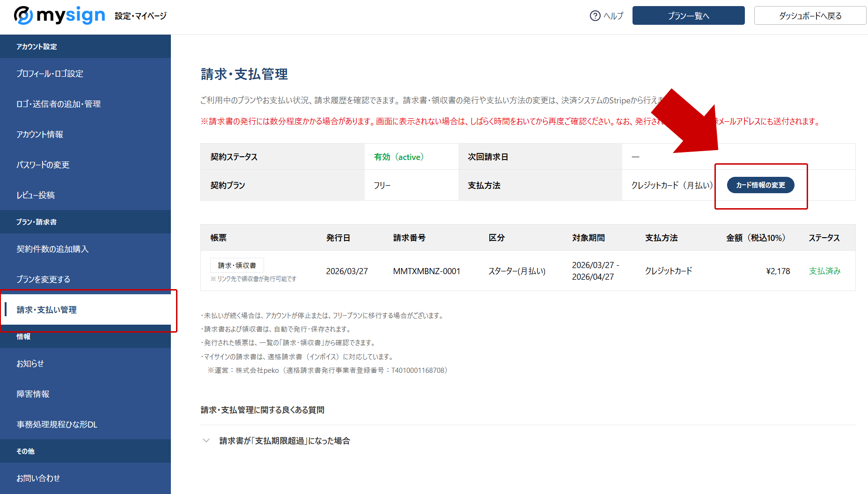This screenshot has height=494, width=868.
Task: Open the レビュー投稿 page
Action: click(x=38, y=195)
